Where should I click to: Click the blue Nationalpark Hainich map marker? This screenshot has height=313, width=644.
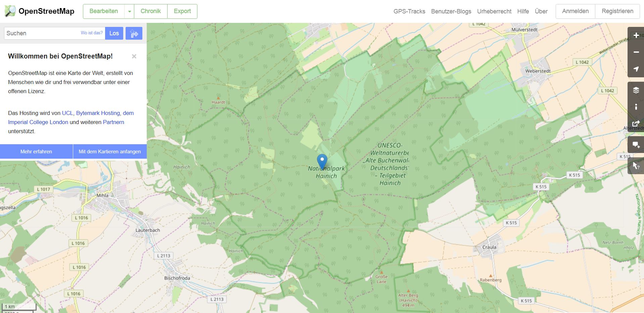pyautogui.click(x=322, y=162)
